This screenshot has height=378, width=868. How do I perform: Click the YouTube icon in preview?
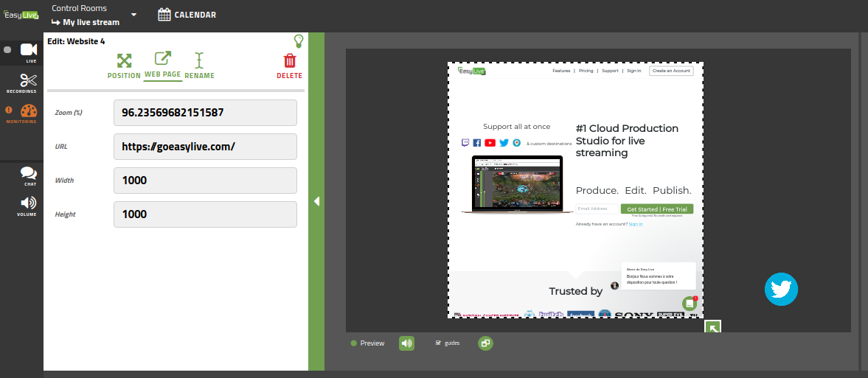(x=490, y=143)
